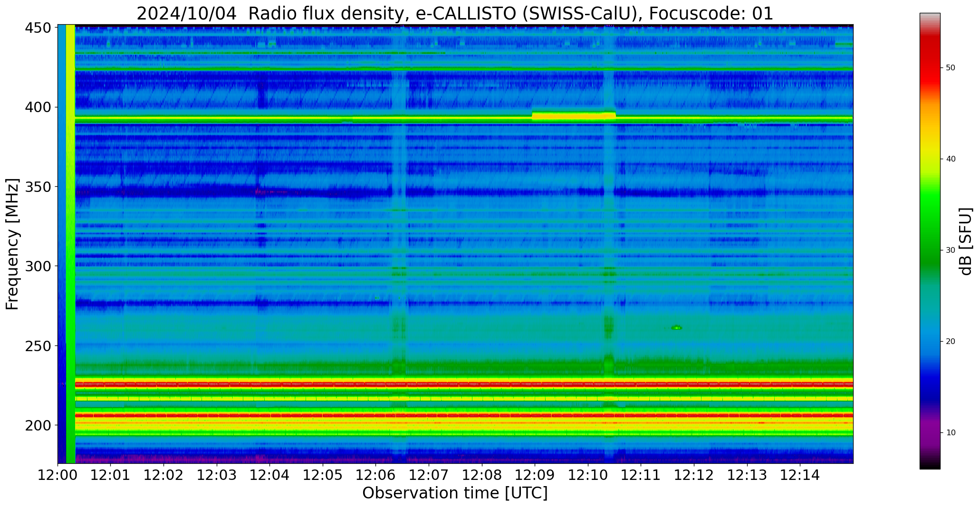This screenshot has height=507, width=980.
Task: Click the bright yellow burst near 395 MHz
Action: tap(574, 115)
